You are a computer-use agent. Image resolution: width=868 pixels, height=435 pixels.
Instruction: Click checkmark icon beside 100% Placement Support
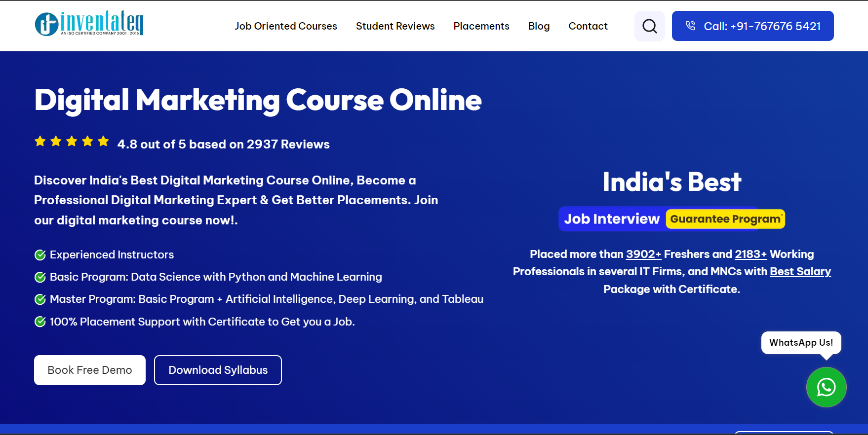coord(40,322)
